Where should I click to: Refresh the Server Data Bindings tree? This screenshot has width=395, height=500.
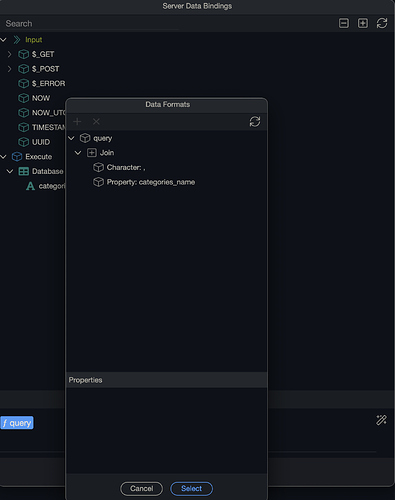click(x=382, y=23)
